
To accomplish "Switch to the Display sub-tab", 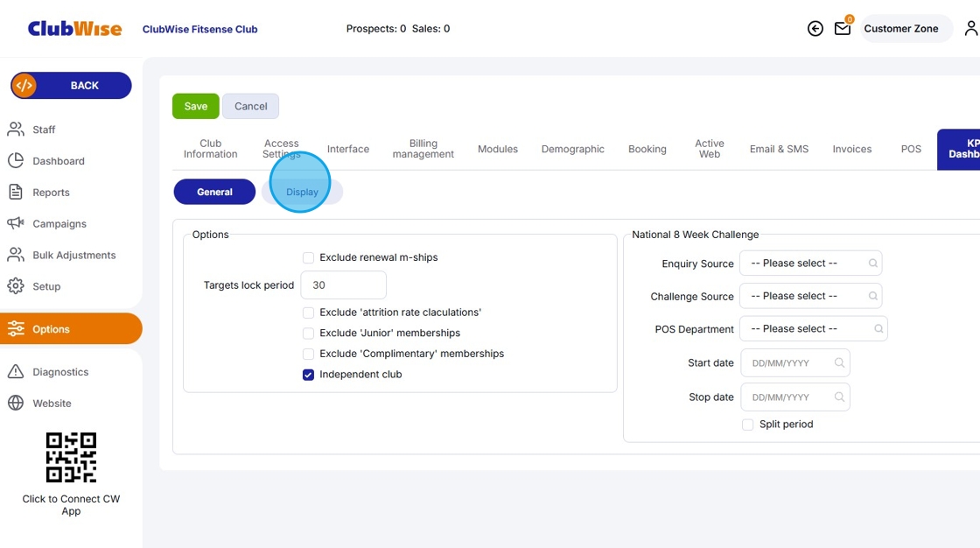I will click(302, 192).
